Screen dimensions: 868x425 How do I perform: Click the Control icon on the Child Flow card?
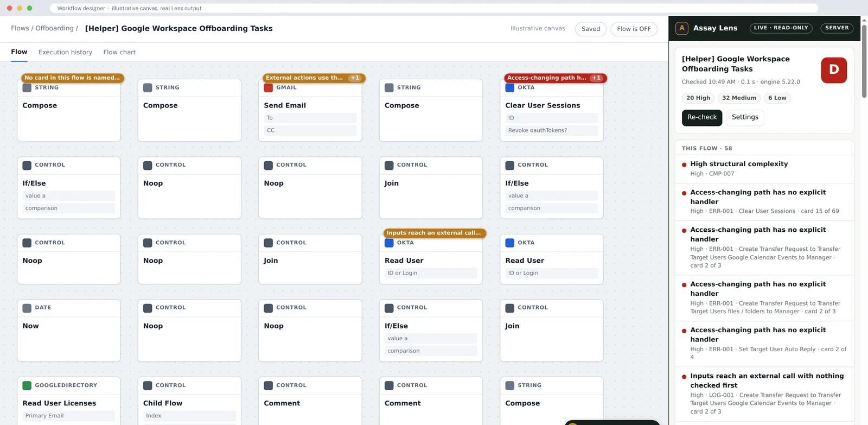(x=148, y=385)
